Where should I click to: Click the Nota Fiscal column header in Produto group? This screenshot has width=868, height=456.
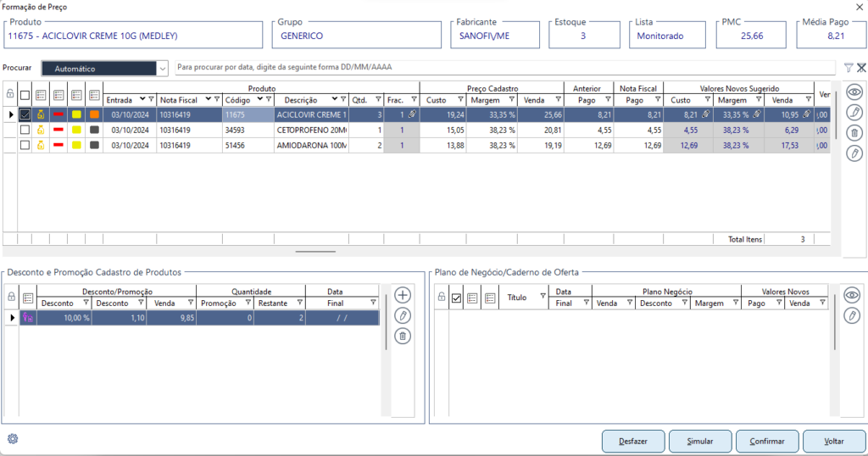tap(180, 100)
